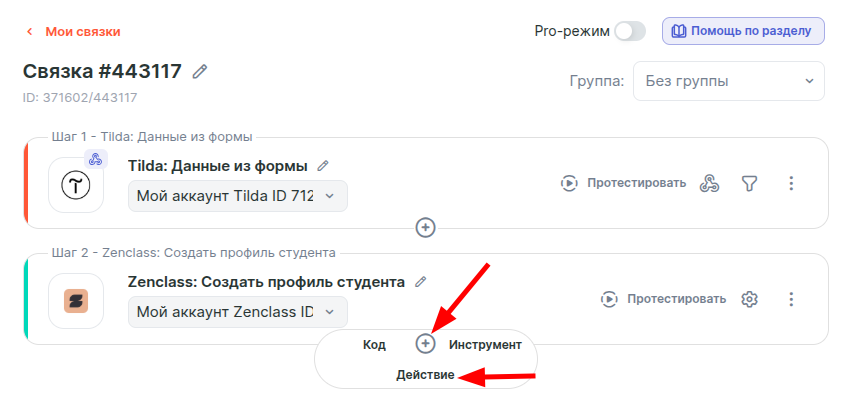Open three-dots menu of Tilda step
The image size is (850, 413).
click(x=791, y=183)
